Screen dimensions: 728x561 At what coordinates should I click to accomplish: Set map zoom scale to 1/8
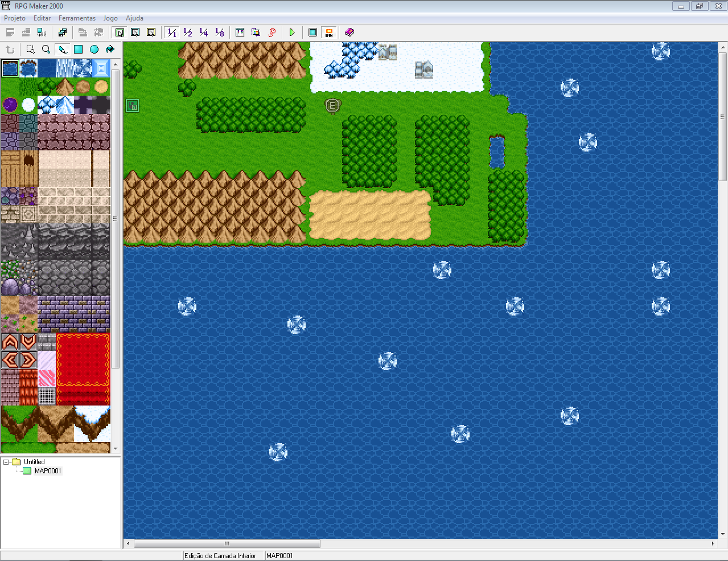click(x=220, y=32)
